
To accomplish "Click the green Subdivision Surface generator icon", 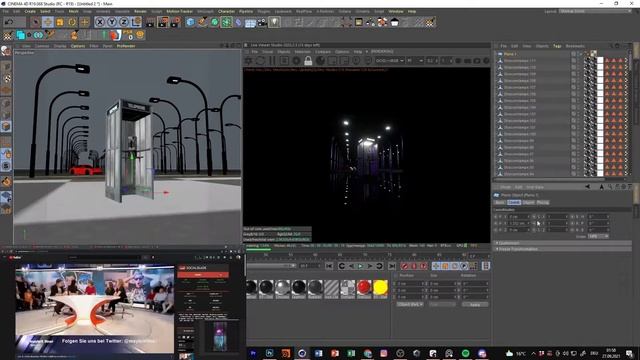I will coord(215,22).
